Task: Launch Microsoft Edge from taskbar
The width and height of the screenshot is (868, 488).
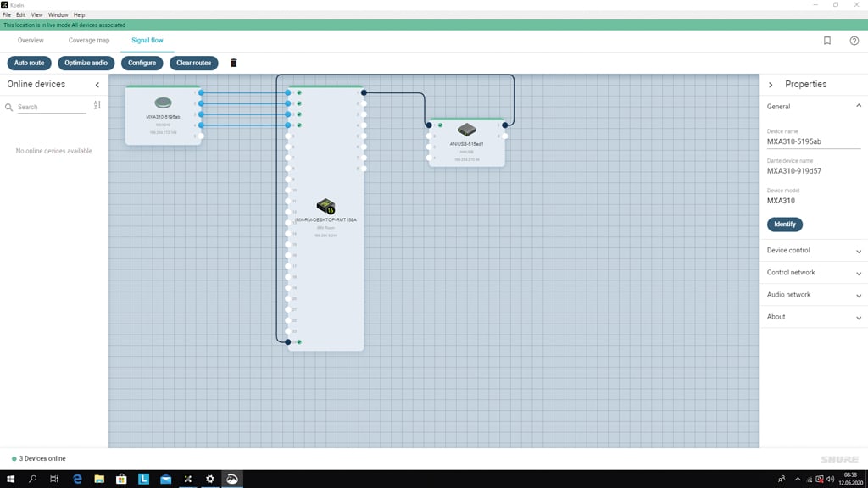Action: point(77,480)
